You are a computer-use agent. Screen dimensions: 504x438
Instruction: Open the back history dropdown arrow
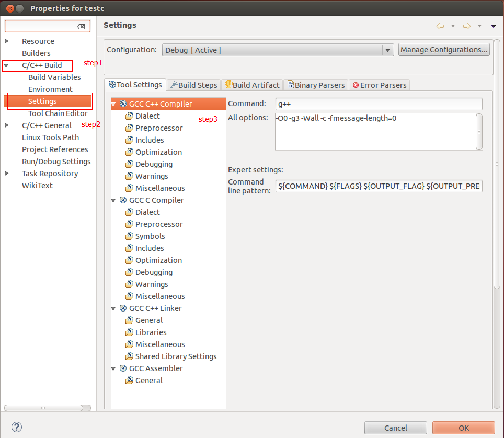click(453, 26)
